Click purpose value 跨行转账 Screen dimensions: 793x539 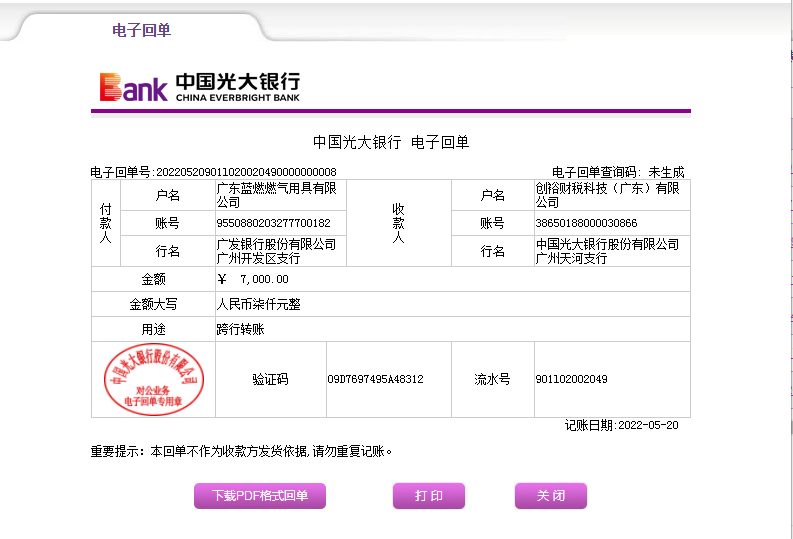[x=240, y=329]
